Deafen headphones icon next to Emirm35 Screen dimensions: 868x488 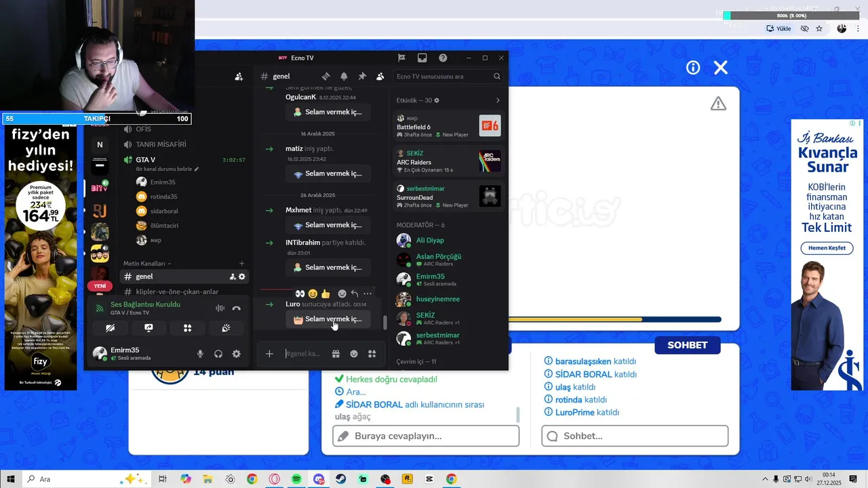pyautogui.click(x=218, y=354)
